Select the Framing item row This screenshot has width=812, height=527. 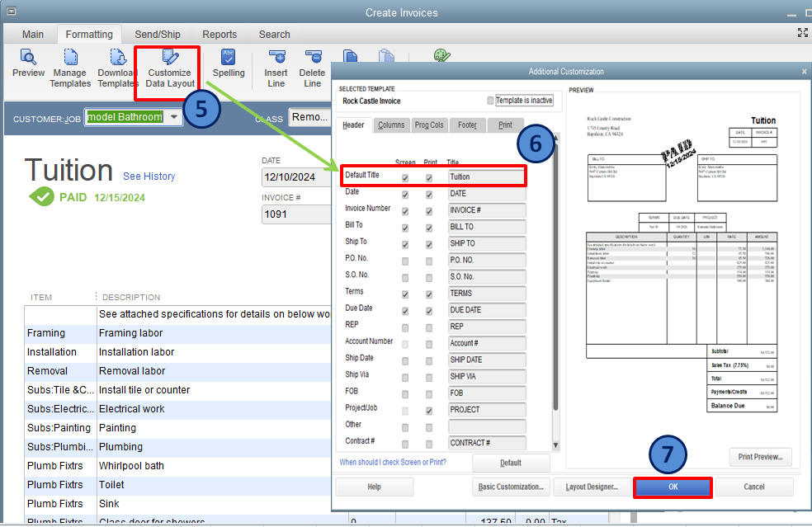point(177,333)
